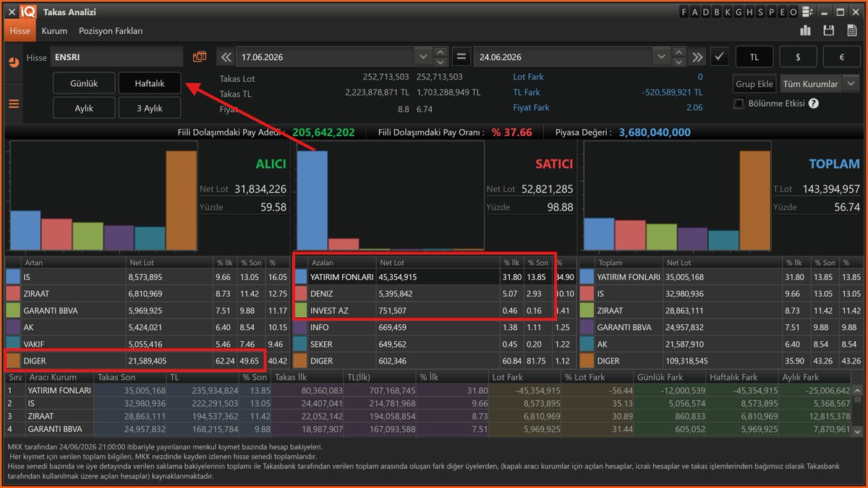868x488 pixels.
Task: Click the S shortcut key icon
Action: tap(760, 12)
